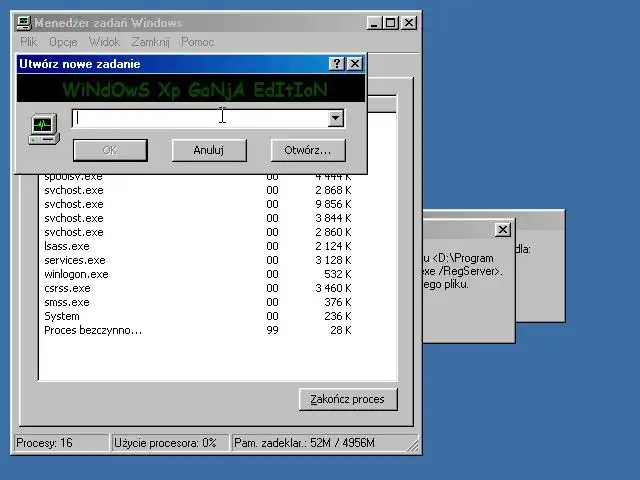Click the 99 CPU value of idle process
This screenshot has width=640, height=480.
[x=272, y=330]
